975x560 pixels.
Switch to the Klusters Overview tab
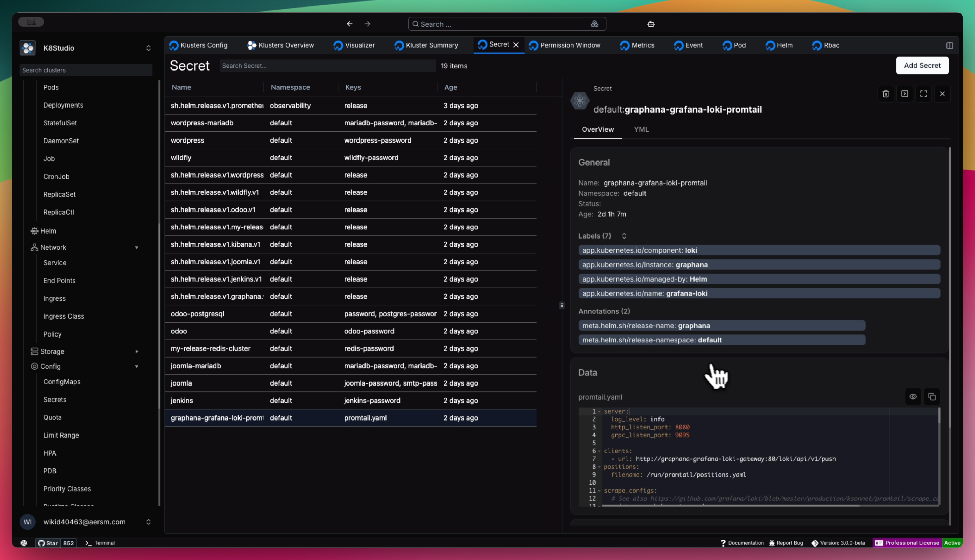(x=281, y=45)
